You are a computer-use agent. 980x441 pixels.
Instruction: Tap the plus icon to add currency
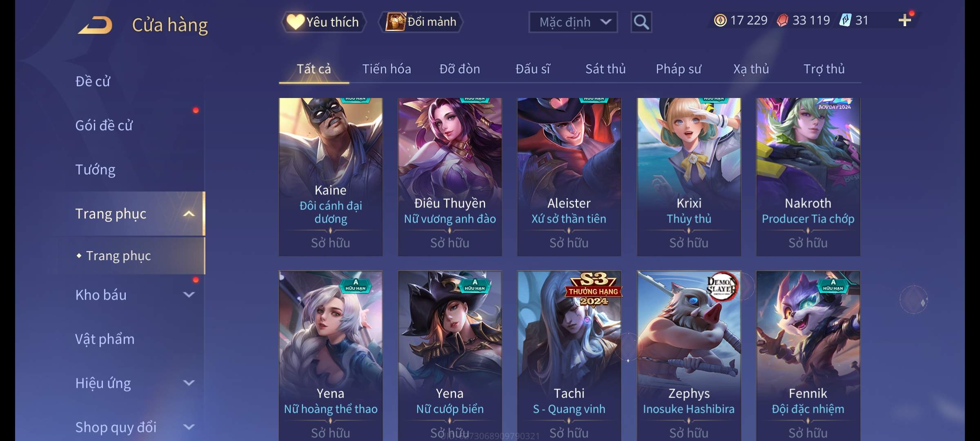(x=905, y=20)
